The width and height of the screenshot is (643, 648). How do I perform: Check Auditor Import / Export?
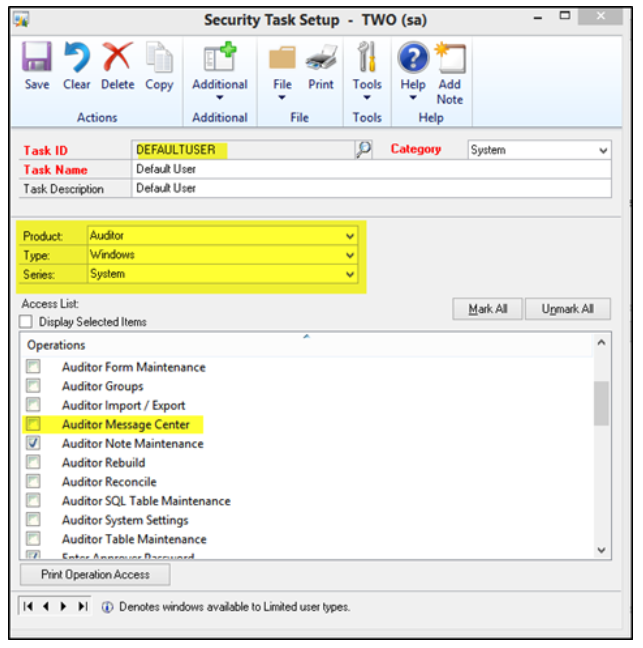pos(33,404)
